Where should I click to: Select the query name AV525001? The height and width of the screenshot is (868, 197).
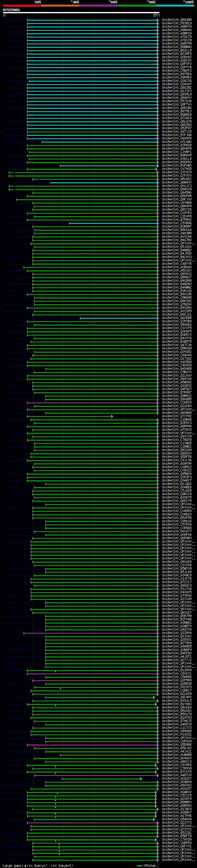coord(11,10)
